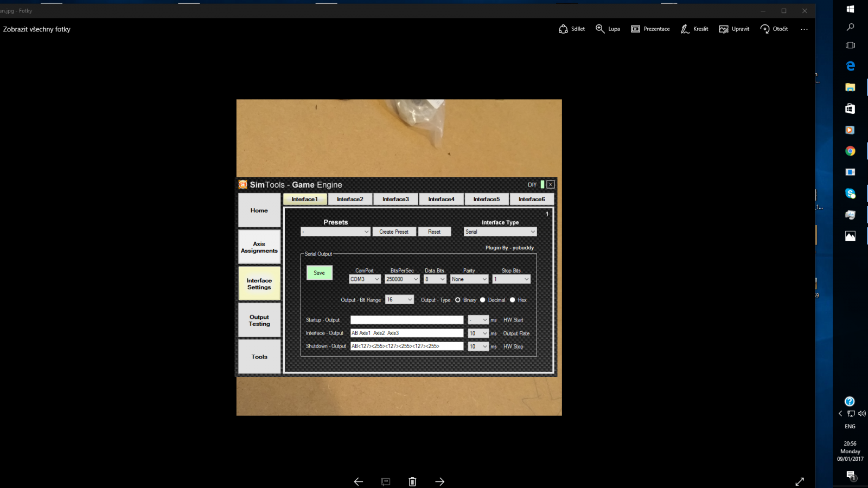
Task: Click the SimTools logo icon
Action: coord(243,184)
